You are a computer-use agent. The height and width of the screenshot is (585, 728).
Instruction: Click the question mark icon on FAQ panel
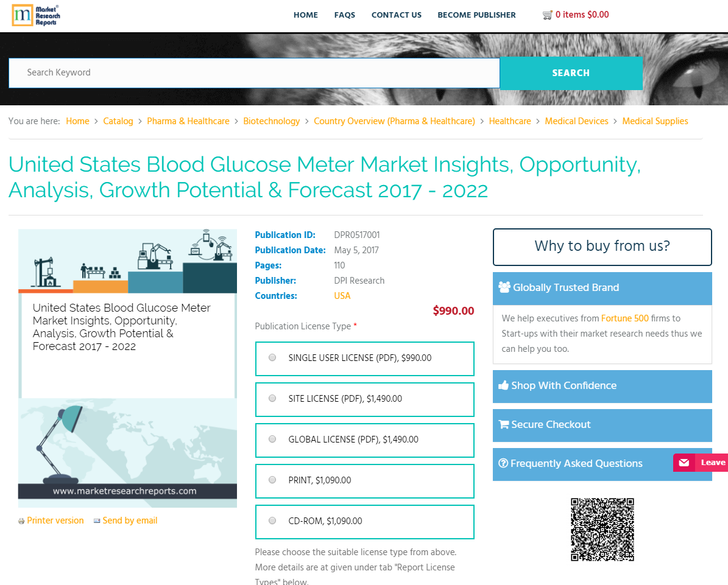(503, 463)
